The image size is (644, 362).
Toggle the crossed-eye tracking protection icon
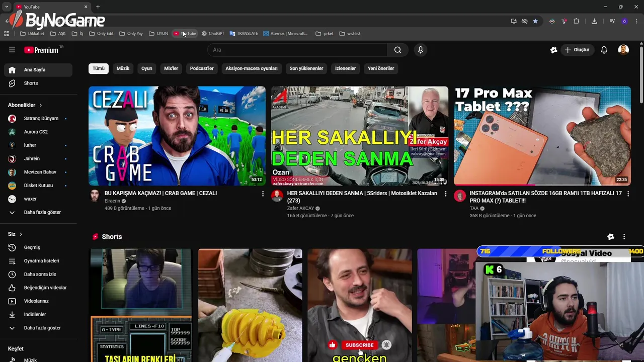coord(525,21)
